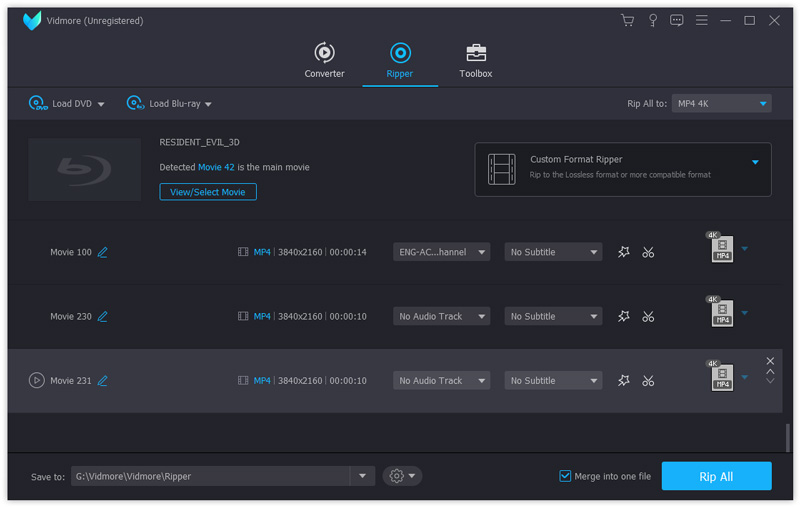Open the register key icon
800x507 pixels.
[x=653, y=20]
